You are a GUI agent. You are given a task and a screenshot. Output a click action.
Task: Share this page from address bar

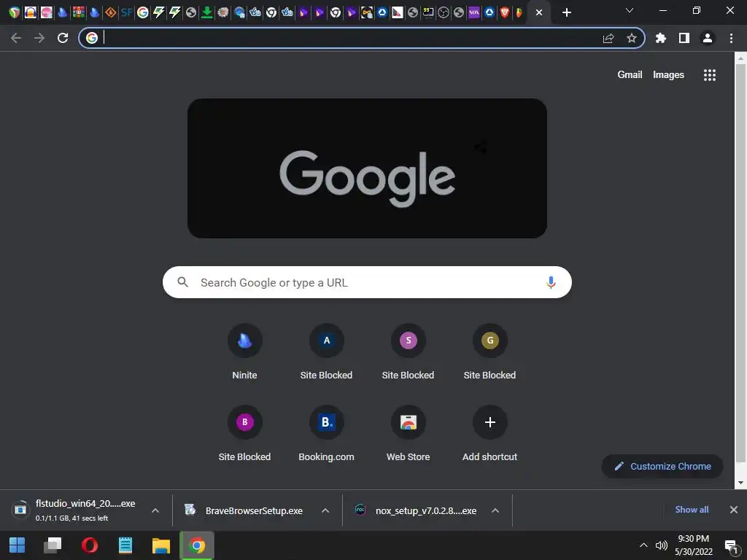(x=608, y=38)
